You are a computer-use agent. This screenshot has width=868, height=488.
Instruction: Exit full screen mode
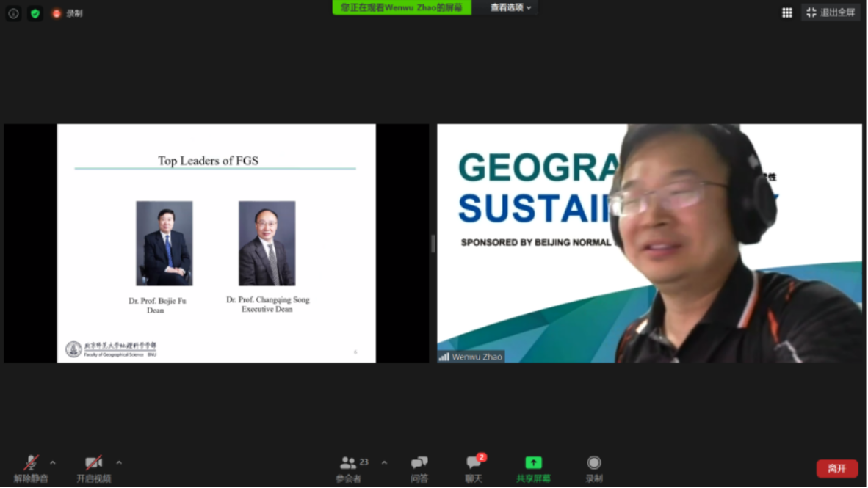pyautogui.click(x=831, y=12)
